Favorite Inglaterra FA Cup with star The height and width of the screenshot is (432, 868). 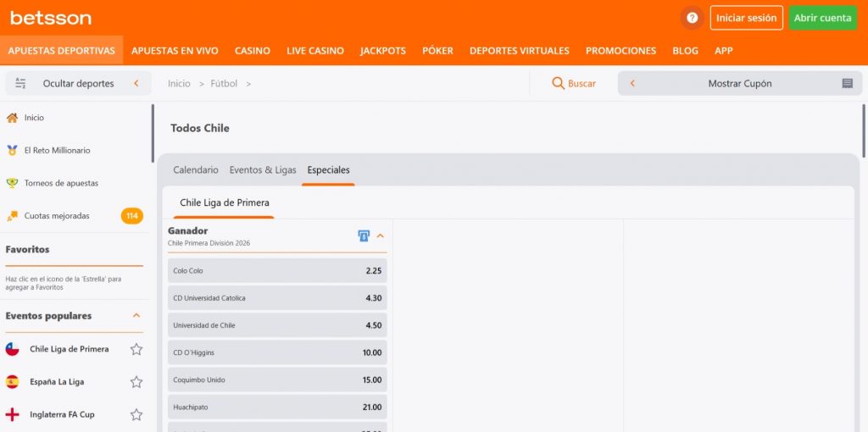136,414
